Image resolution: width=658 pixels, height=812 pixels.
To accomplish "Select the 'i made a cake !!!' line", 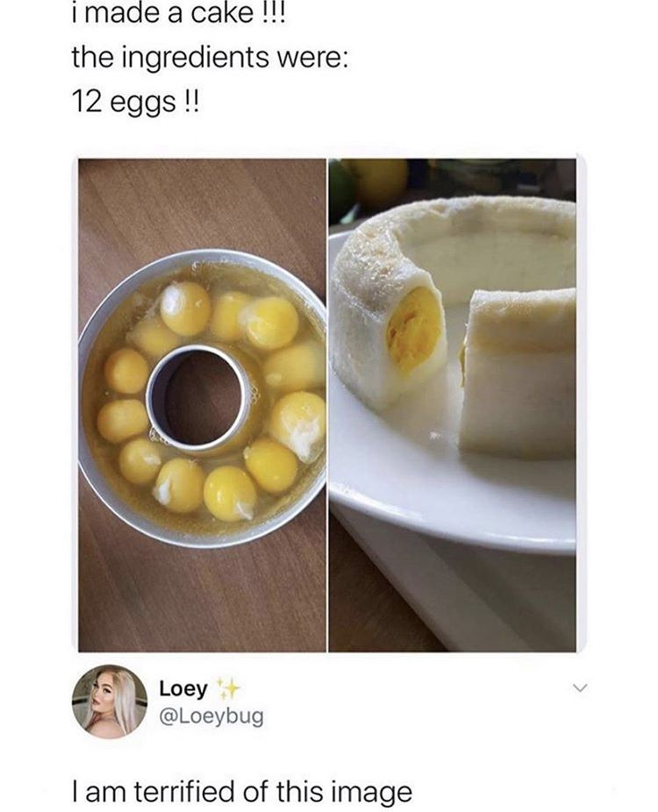I will [178, 15].
